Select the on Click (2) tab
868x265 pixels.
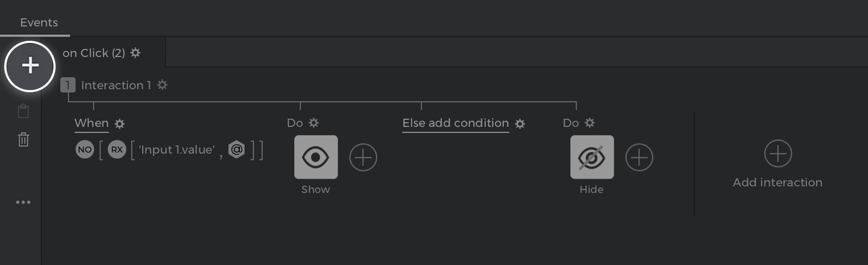(94, 53)
